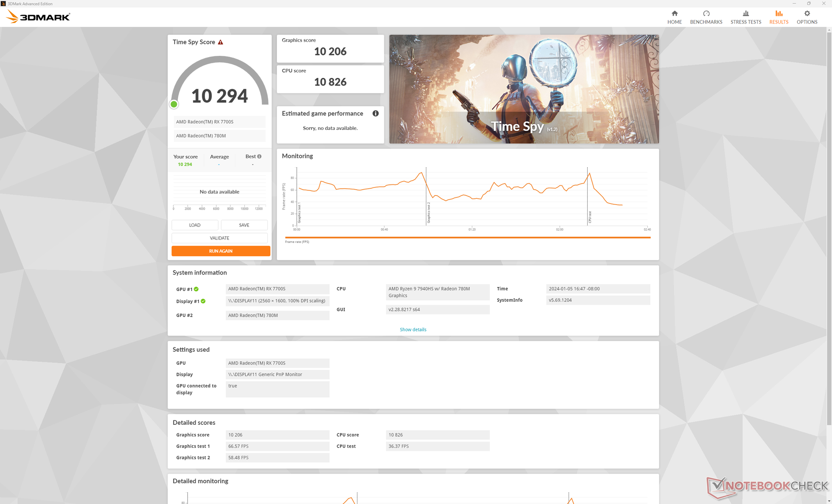
Task: Click the Load button
Action: (195, 225)
